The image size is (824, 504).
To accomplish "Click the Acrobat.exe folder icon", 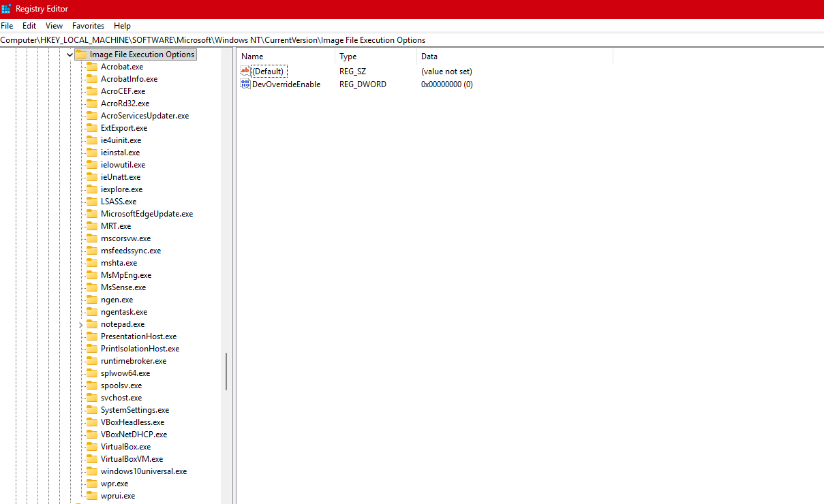I will pyautogui.click(x=92, y=67).
